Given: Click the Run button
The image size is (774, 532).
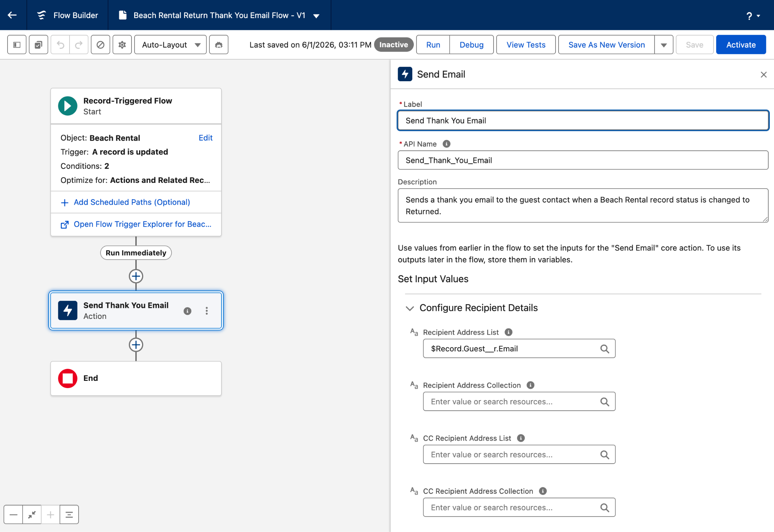Looking at the screenshot, I should coord(433,45).
